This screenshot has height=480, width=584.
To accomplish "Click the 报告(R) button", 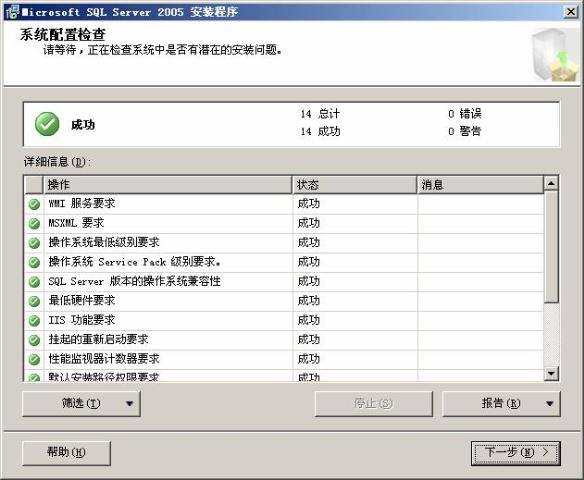I will pos(501,404).
